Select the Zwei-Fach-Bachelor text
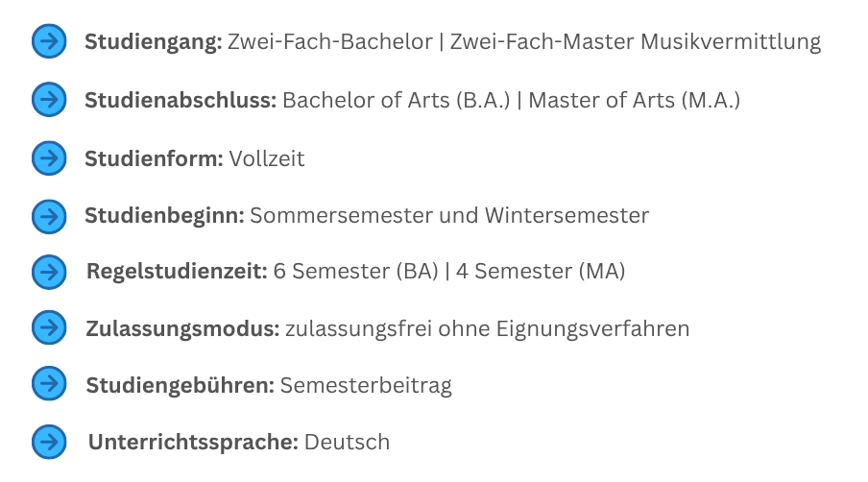Image resolution: width=868 pixels, height=482 pixels. pos(330,41)
